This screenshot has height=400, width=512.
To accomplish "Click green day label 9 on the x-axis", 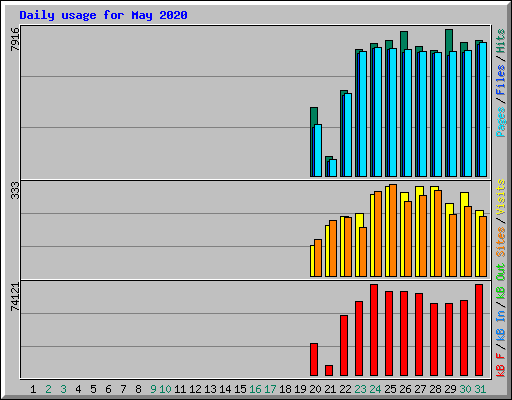I will (153, 389).
